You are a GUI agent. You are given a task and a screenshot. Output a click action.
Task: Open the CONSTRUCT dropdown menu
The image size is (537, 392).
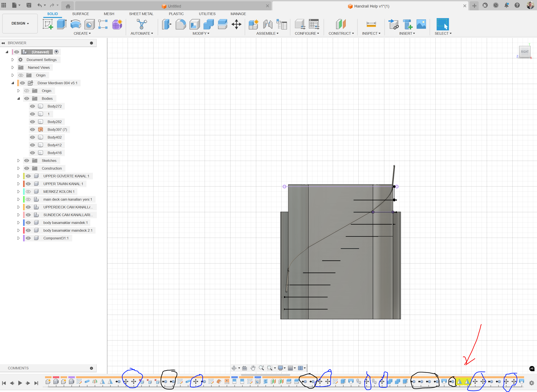pos(341,33)
